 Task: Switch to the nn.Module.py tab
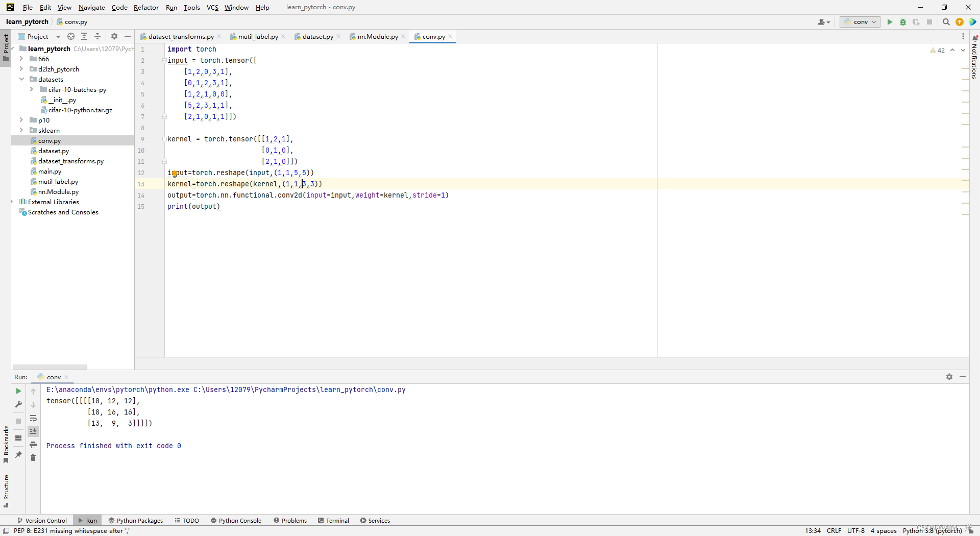(x=377, y=36)
